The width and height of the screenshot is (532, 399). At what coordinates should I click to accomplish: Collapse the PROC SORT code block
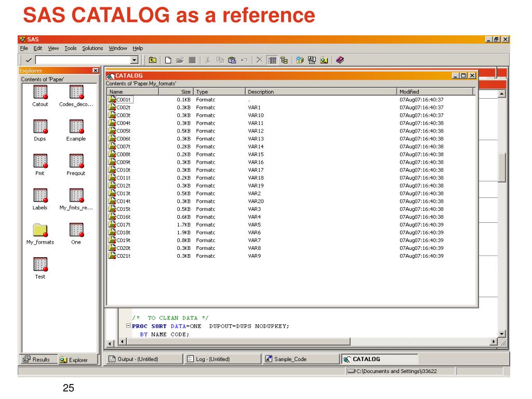pyautogui.click(x=129, y=326)
